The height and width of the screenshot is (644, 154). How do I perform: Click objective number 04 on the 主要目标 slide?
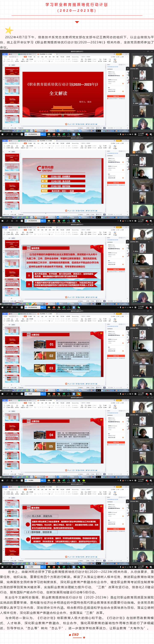tap(51, 435)
